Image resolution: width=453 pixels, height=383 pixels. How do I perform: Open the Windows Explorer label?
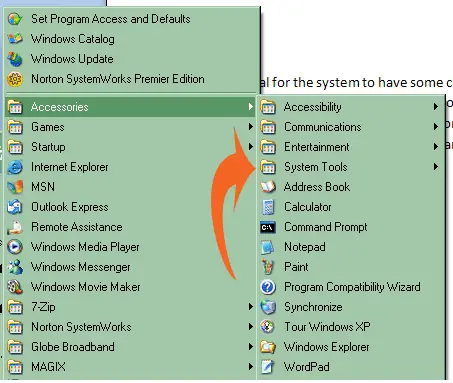(327, 347)
